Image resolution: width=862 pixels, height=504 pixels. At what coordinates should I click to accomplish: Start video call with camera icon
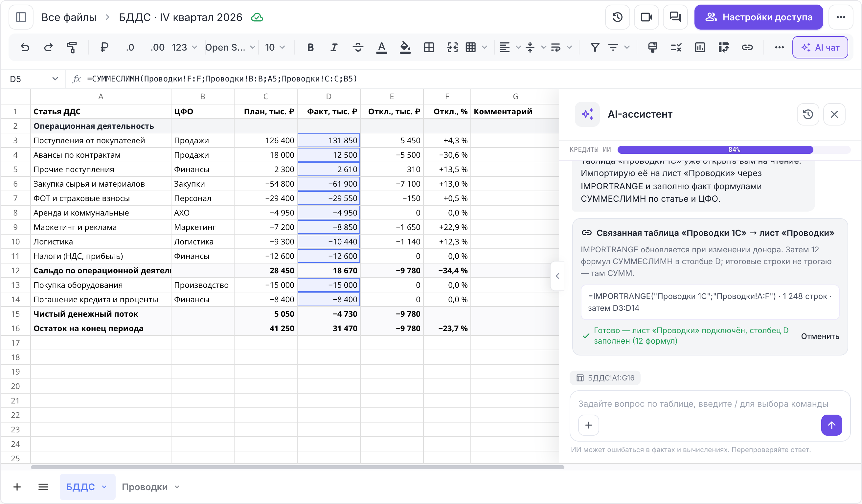click(x=646, y=17)
